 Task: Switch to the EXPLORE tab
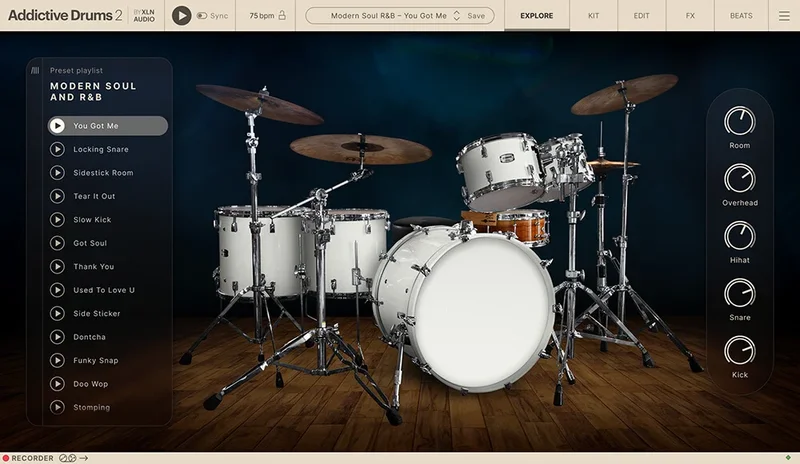tap(536, 16)
